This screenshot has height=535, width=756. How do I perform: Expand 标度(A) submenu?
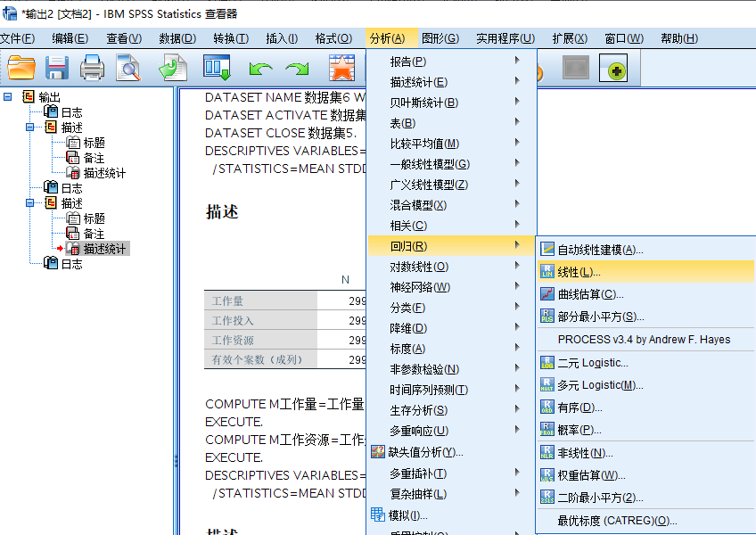[x=452, y=349]
